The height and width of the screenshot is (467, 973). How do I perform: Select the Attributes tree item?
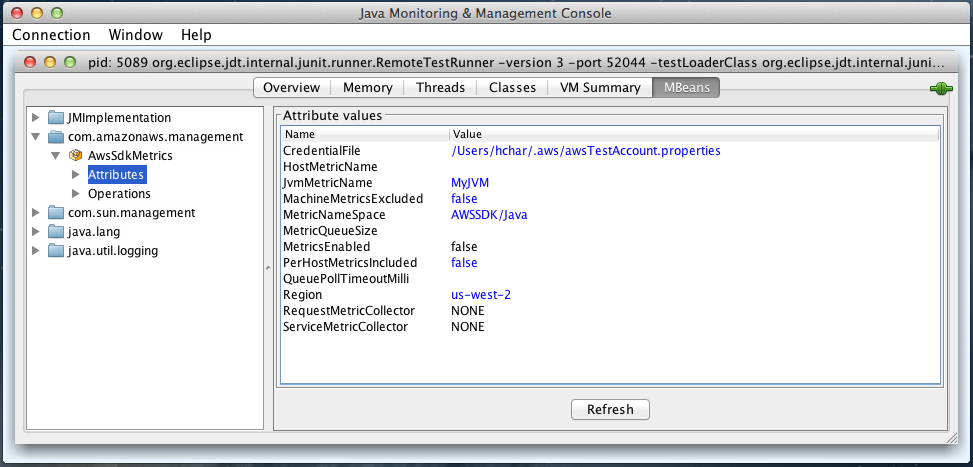116,174
